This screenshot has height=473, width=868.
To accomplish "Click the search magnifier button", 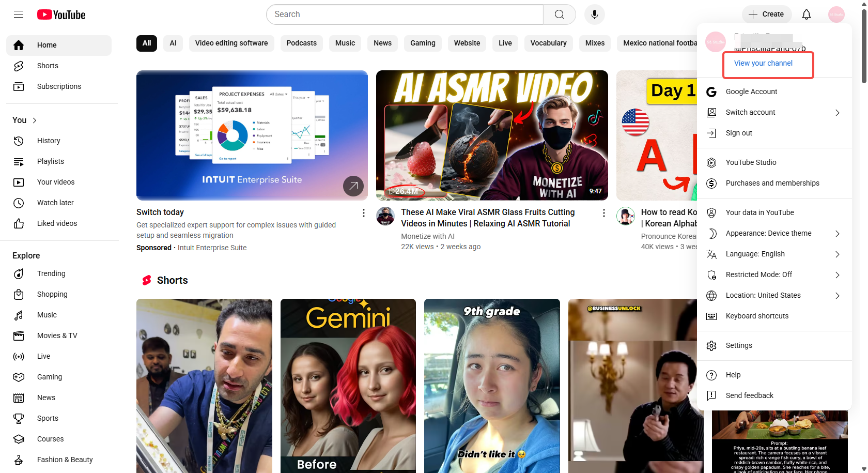I will pos(560,14).
